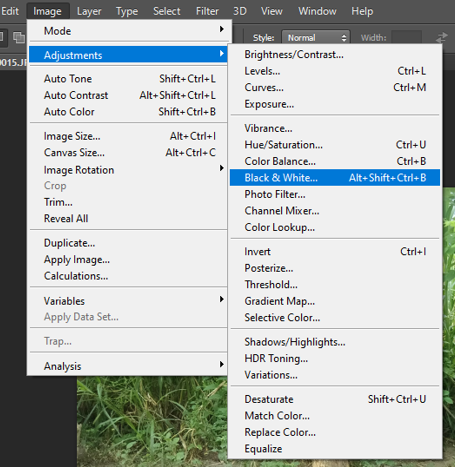The image size is (455, 467).
Task: Open Calculations dialog
Action: click(x=129, y=276)
